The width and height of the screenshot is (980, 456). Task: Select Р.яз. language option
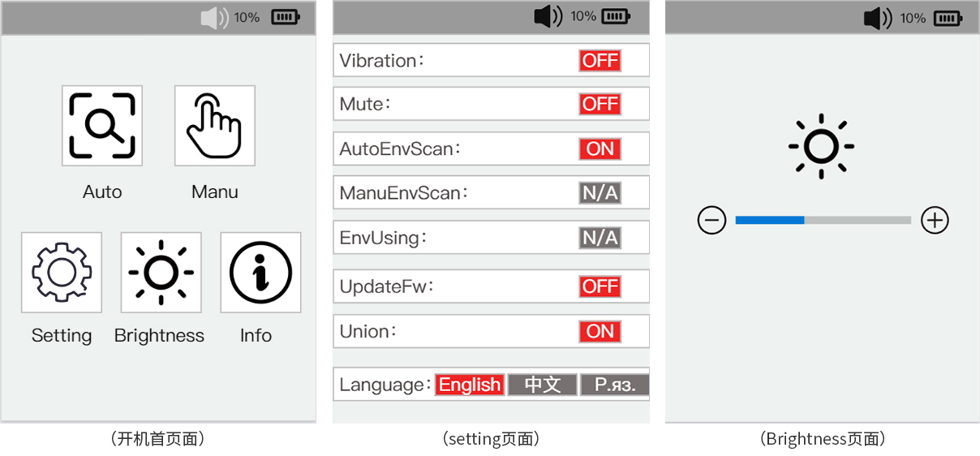tap(615, 385)
